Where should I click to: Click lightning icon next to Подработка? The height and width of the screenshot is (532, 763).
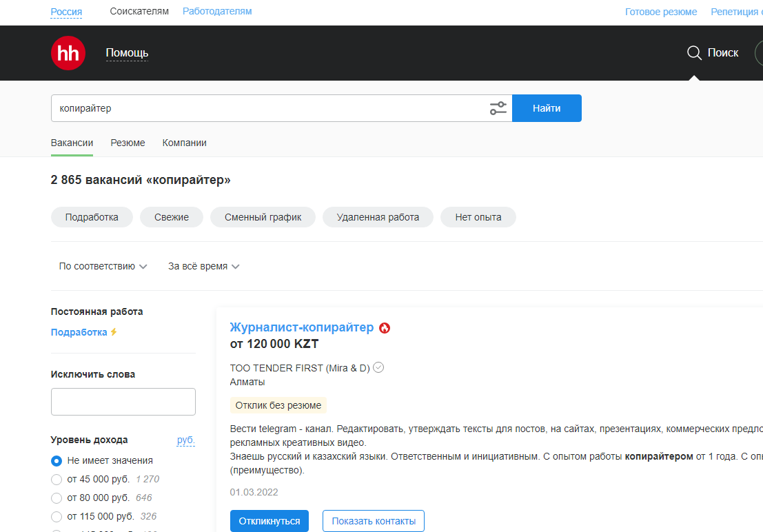(x=114, y=332)
